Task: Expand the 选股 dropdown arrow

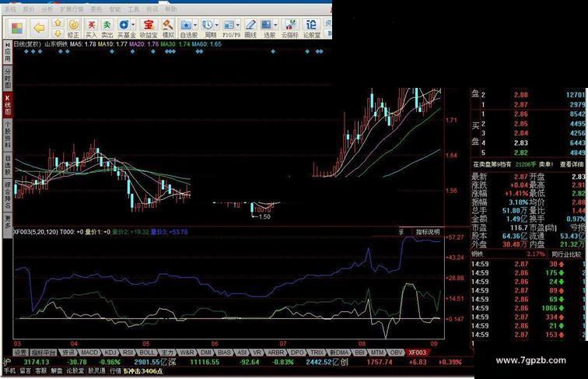Action: (x=275, y=25)
